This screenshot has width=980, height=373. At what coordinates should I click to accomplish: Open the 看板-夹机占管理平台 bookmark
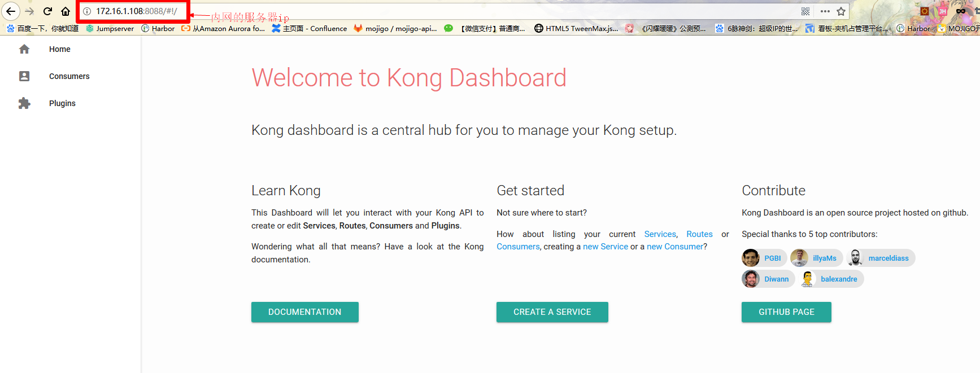[847, 28]
